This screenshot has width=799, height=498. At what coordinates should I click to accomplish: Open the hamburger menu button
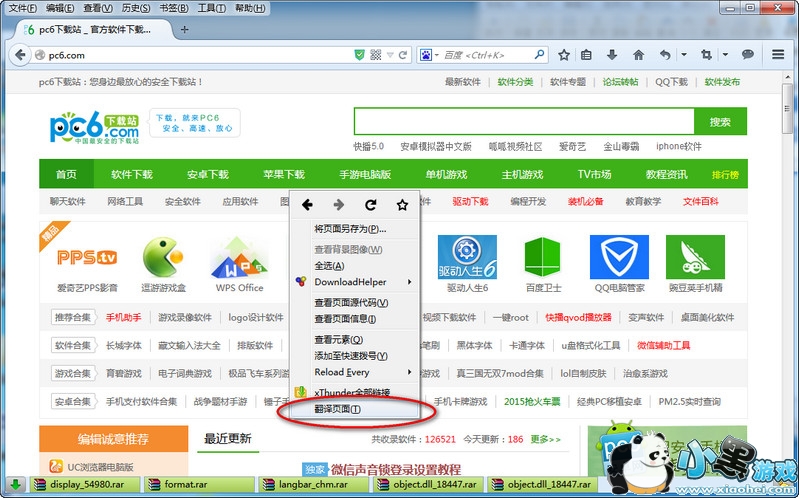[778, 55]
